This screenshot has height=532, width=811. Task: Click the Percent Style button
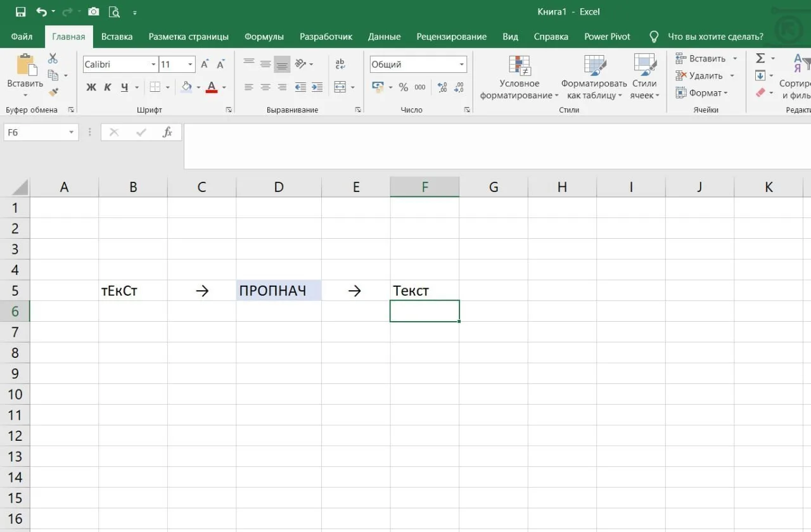(x=404, y=87)
